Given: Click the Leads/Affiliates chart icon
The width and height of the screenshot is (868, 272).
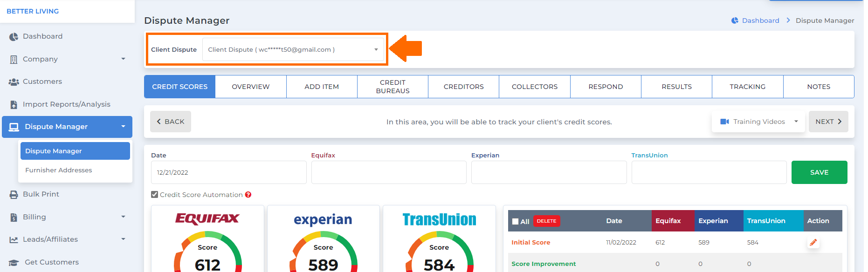Looking at the screenshot, I should pyautogui.click(x=14, y=240).
